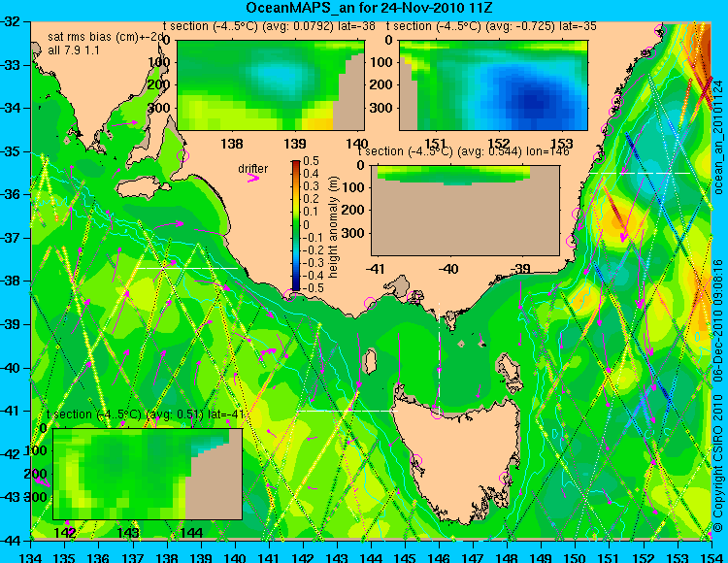Click longitude 146 on the main bottom axis
The image size is (728, 563).
click(439, 557)
